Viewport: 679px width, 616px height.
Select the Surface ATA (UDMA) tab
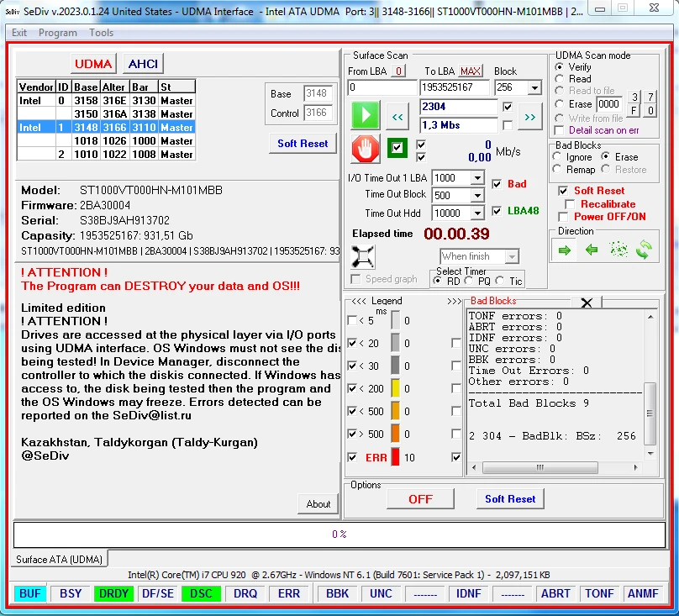(59, 559)
